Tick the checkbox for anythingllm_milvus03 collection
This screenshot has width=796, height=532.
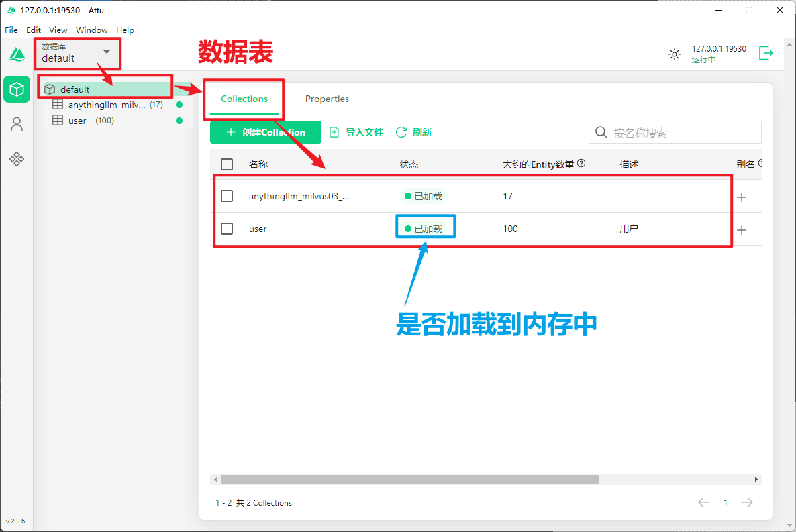point(227,196)
